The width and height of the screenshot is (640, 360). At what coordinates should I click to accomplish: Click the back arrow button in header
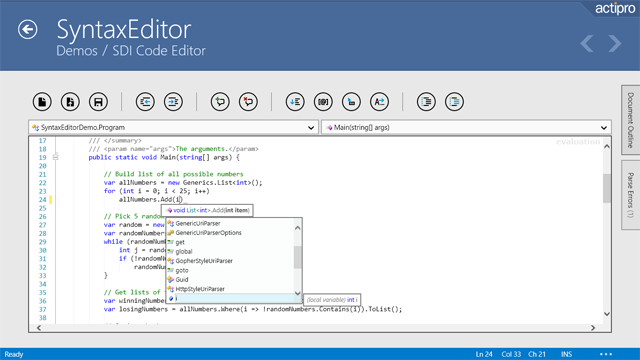(x=27, y=29)
